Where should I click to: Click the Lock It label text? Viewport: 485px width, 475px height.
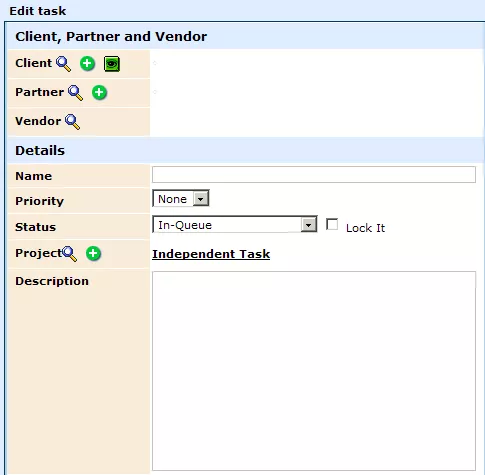365,228
